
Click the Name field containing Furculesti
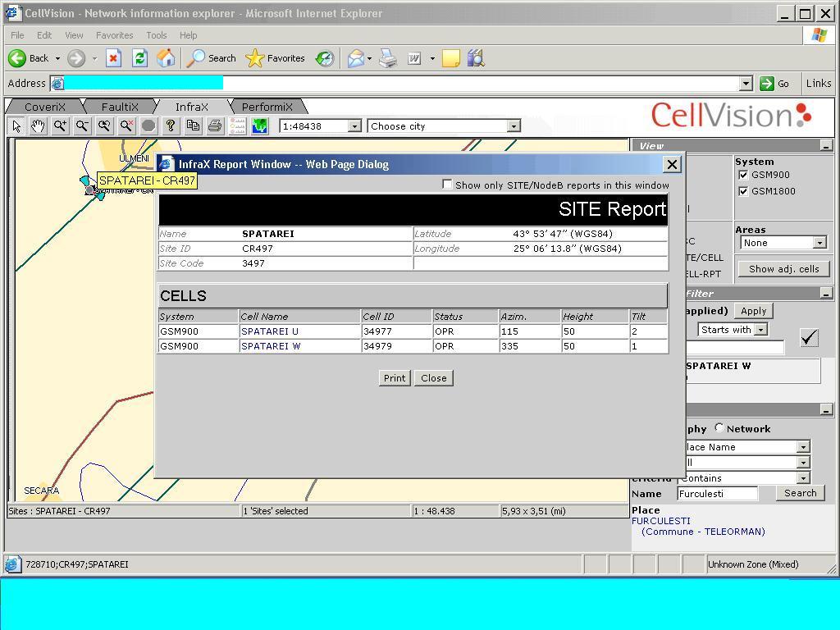coord(717,494)
